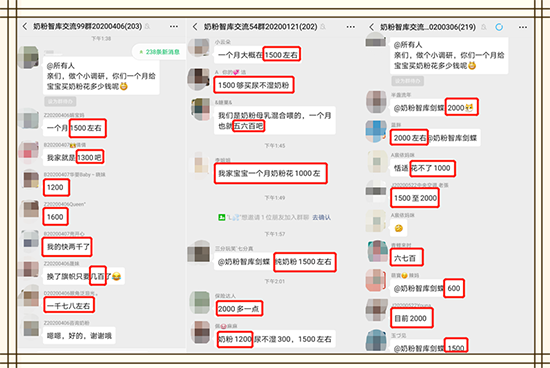The height and width of the screenshot is (368, 550).
Task: Open more options in the rightmost chat
Action: [523, 27]
